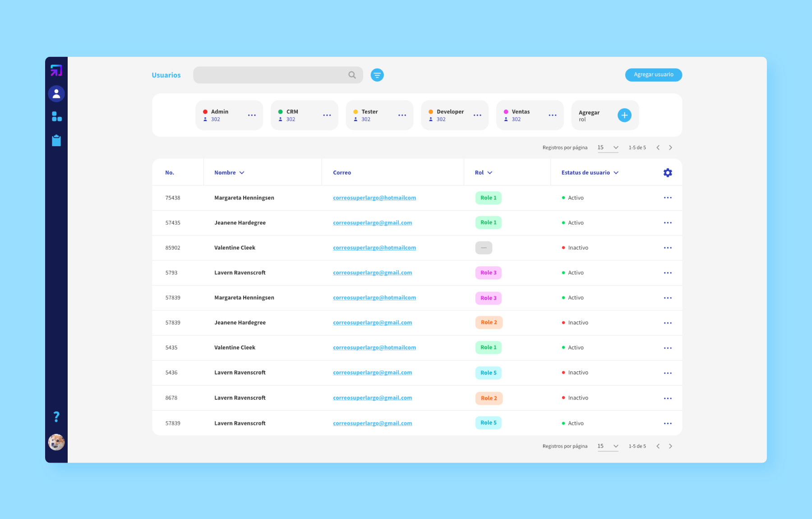
Task: Click the Agregar usuario button
Action: (x=654, y=75)
